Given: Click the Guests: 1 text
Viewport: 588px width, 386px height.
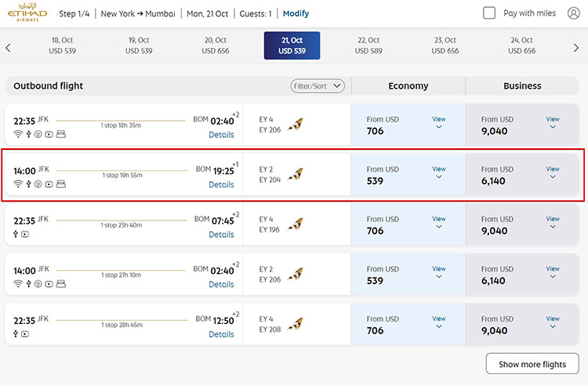Looking at the screenshot, I should tap(256, 13).
